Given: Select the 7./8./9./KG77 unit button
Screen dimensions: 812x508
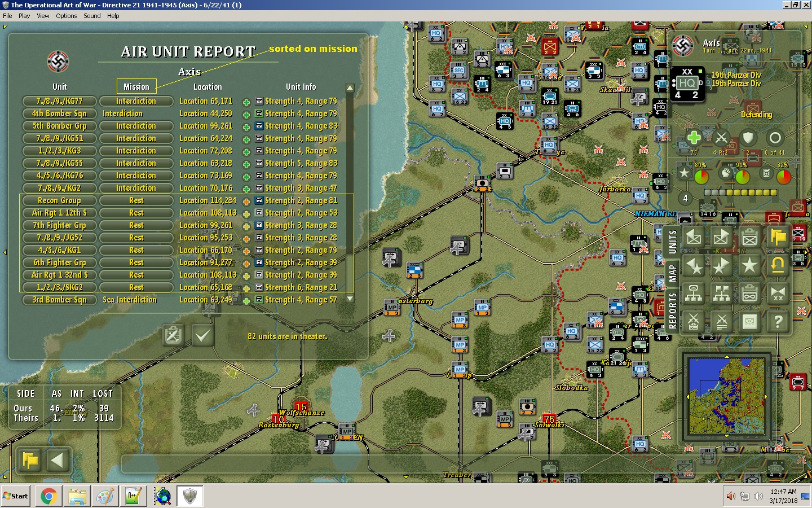Looking at the screenshot, I should (x=59, y=101).
